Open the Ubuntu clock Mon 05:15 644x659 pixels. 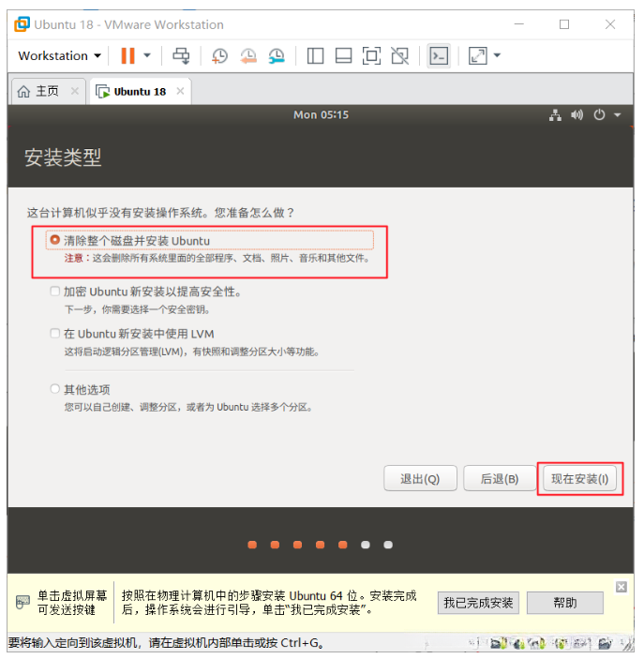pos(321,114)
